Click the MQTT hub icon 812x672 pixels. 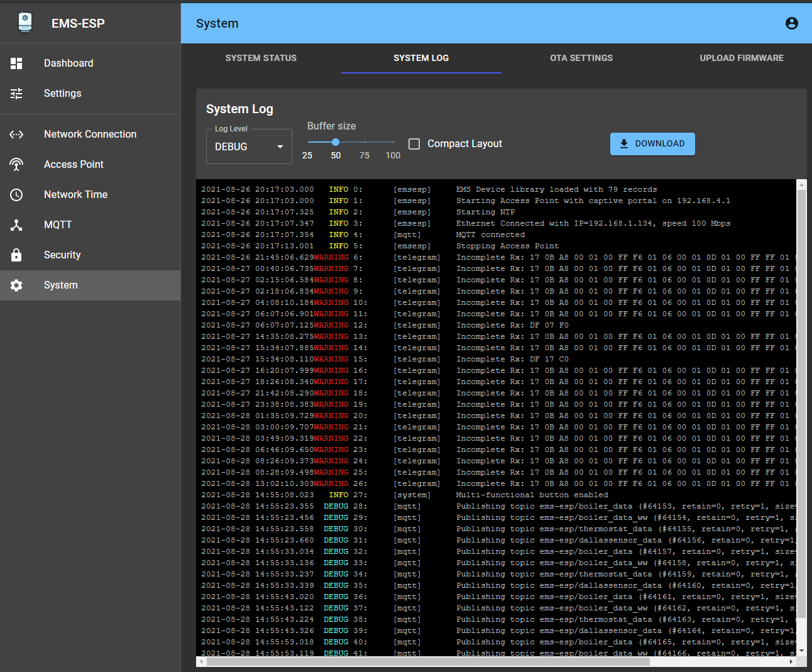click(16, 225)
